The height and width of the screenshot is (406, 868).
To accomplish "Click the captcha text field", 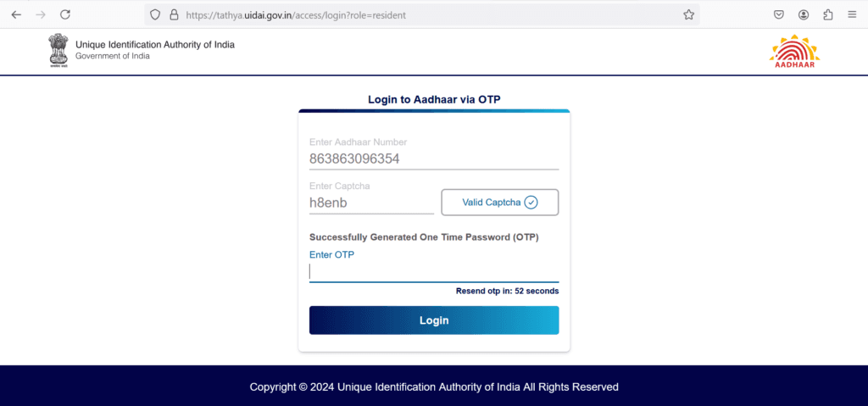I will point(371,203).
